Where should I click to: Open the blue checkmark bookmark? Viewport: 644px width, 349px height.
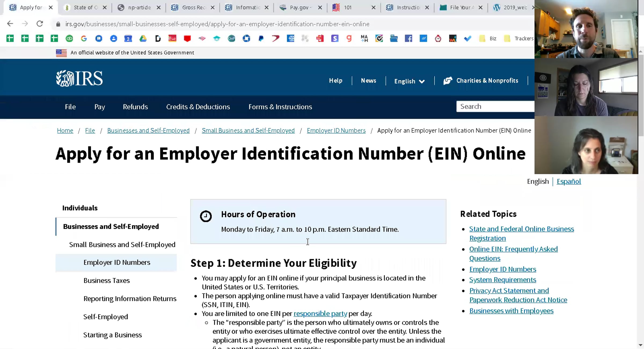tap(467, 39)
